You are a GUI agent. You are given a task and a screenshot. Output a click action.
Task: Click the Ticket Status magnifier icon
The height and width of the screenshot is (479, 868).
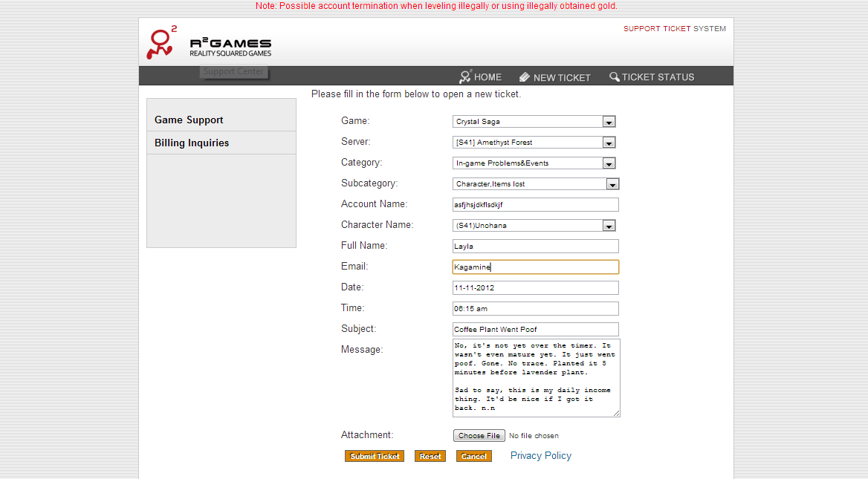[615, 77]
